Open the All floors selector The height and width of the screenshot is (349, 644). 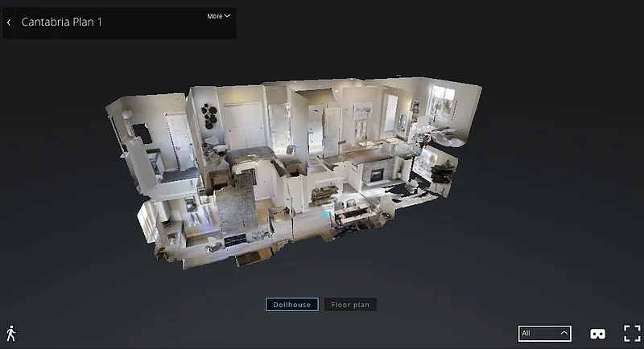tap(544, 333)
